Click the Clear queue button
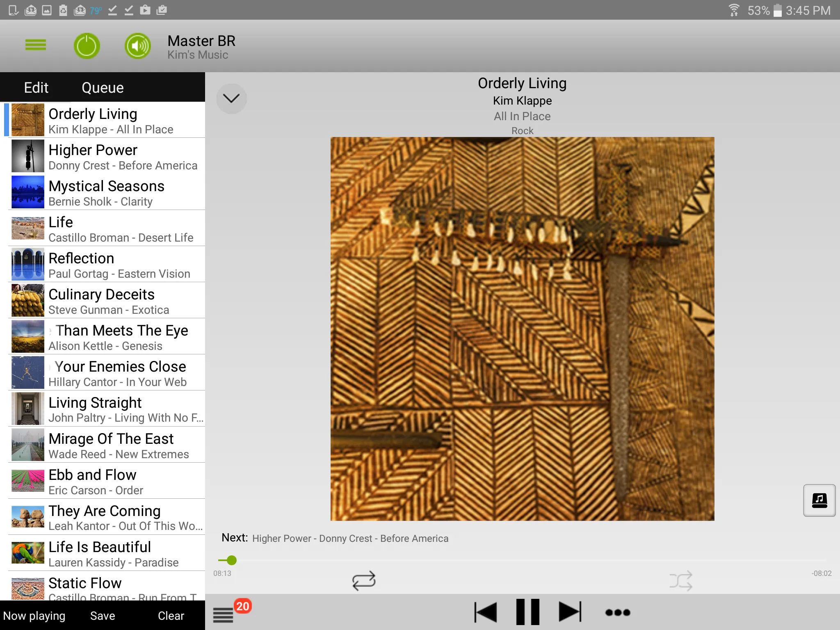Image resolution: width=840 pixels, height=630 pixels. tap(171, 616)
